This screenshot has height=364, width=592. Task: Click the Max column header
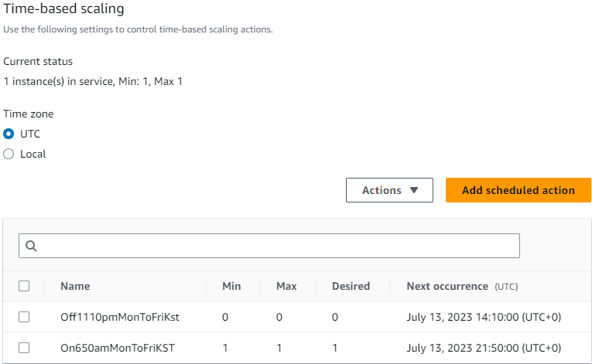[286, 286]
